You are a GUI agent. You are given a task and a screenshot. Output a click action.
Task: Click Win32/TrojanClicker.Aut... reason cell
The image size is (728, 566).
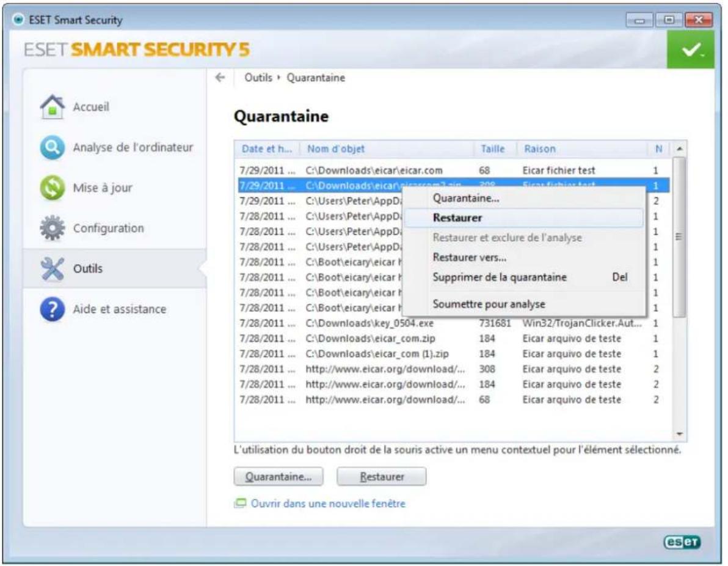click(x=582, y=323)
